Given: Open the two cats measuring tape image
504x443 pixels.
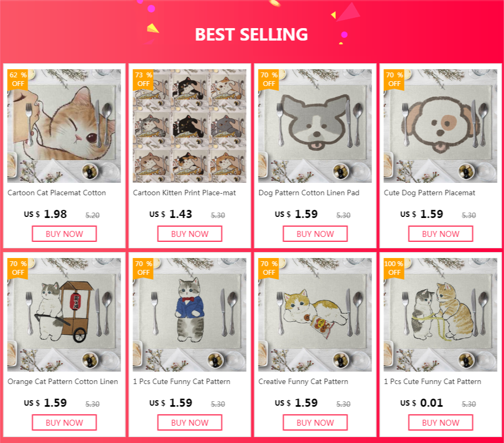Looking at the screenshot, I should (440, 315).
